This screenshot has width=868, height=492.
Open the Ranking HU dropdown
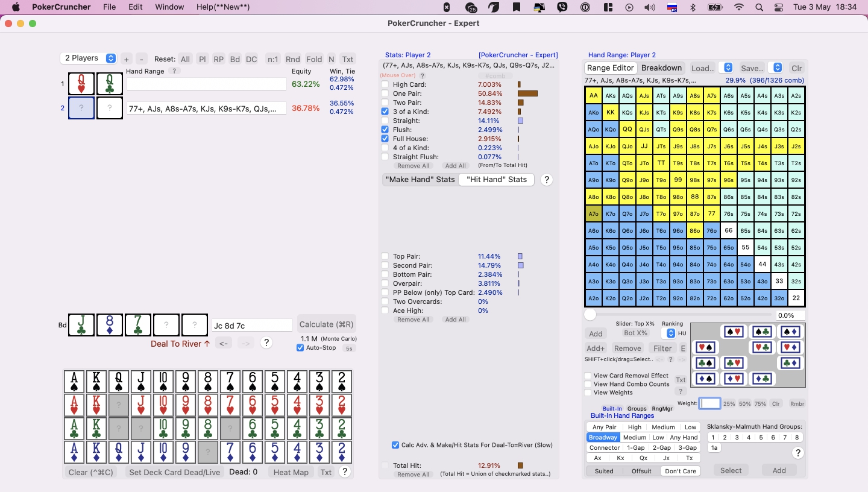coord(670,333)
